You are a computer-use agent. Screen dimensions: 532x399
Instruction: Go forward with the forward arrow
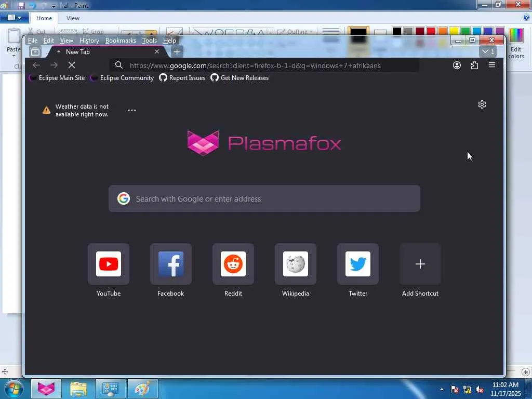click(54, 65)
